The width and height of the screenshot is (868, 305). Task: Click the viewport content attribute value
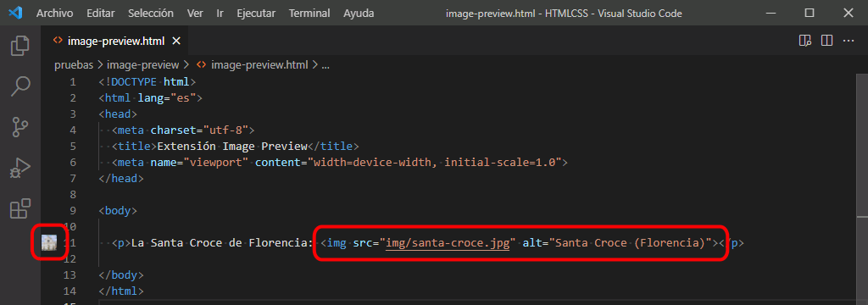pos(436,162)
